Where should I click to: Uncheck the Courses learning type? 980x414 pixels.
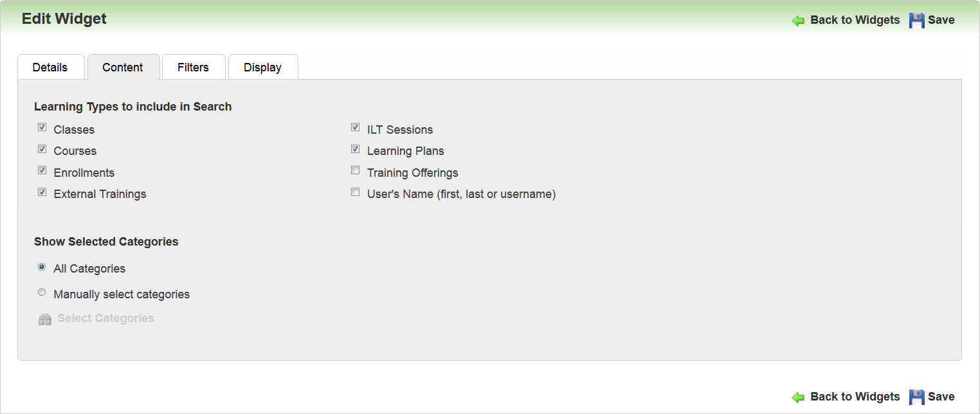coord(42,149)
